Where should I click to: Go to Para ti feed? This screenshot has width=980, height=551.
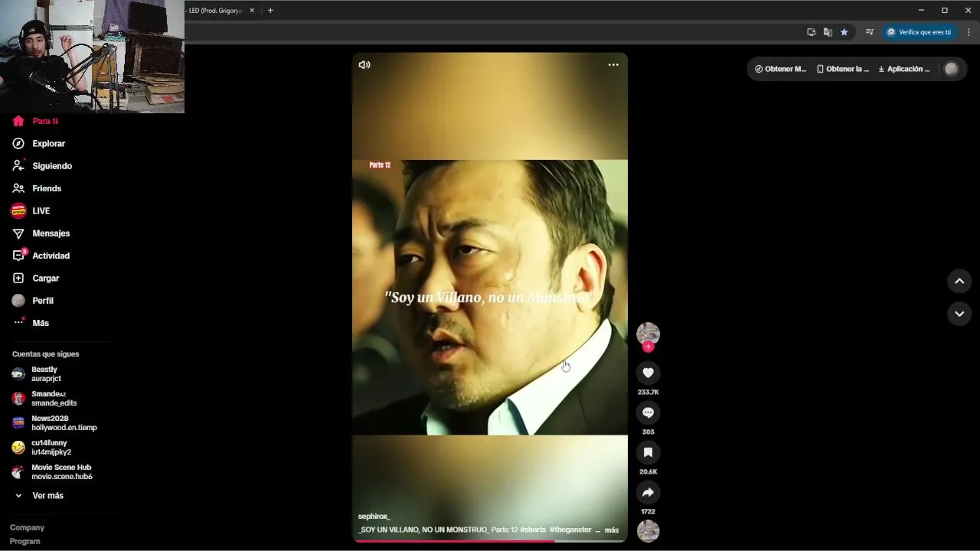(x=44, y=121)
